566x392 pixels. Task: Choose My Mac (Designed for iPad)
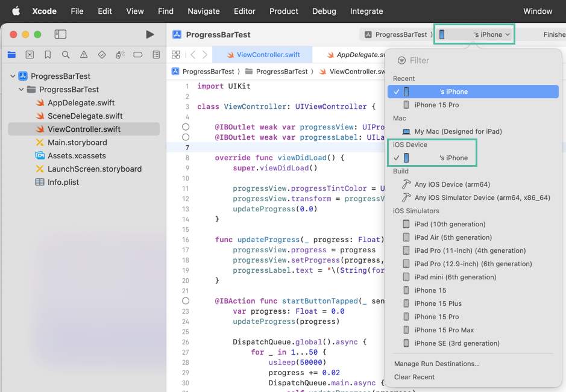point(473,131)
